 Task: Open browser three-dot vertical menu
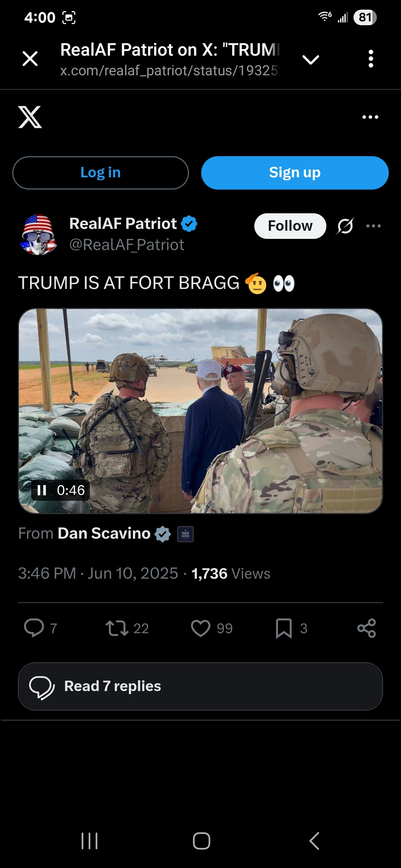point(371,59)
